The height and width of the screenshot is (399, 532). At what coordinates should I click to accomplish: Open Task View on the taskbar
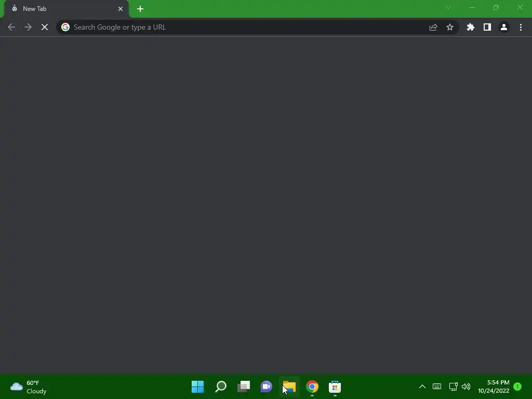tap(244, 387)
